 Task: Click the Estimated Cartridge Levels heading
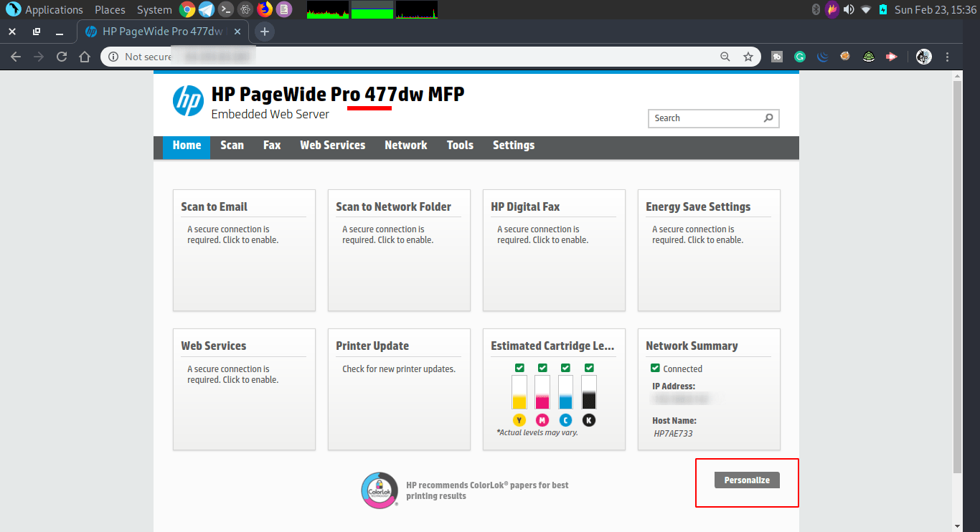[552, 346]
